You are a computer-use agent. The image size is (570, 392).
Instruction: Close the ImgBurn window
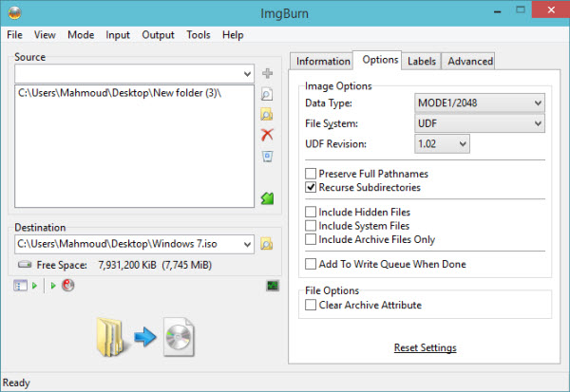point(551,9)
